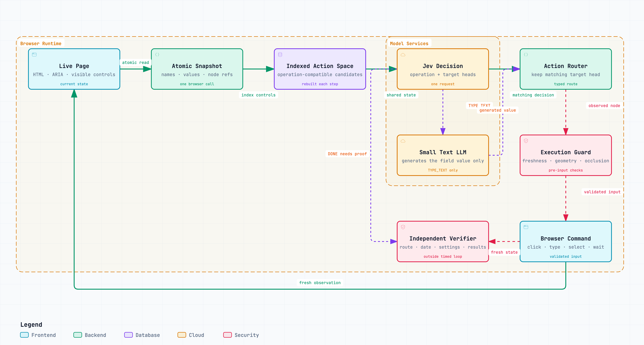The width and height of the screenshot is (644, 345).
Task: Click the 'TYPE_TEXT only' tag
Action: tap(443, 170)
